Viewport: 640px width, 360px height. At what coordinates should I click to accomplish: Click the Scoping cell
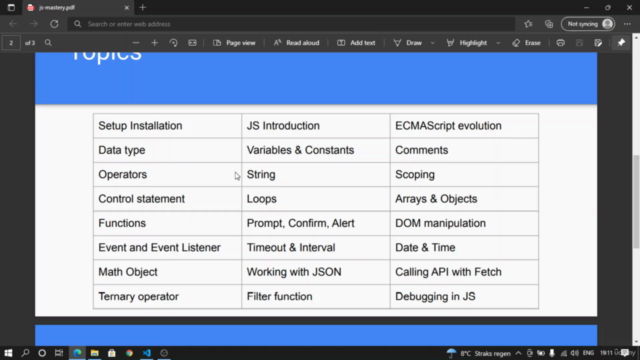(464, 175)
